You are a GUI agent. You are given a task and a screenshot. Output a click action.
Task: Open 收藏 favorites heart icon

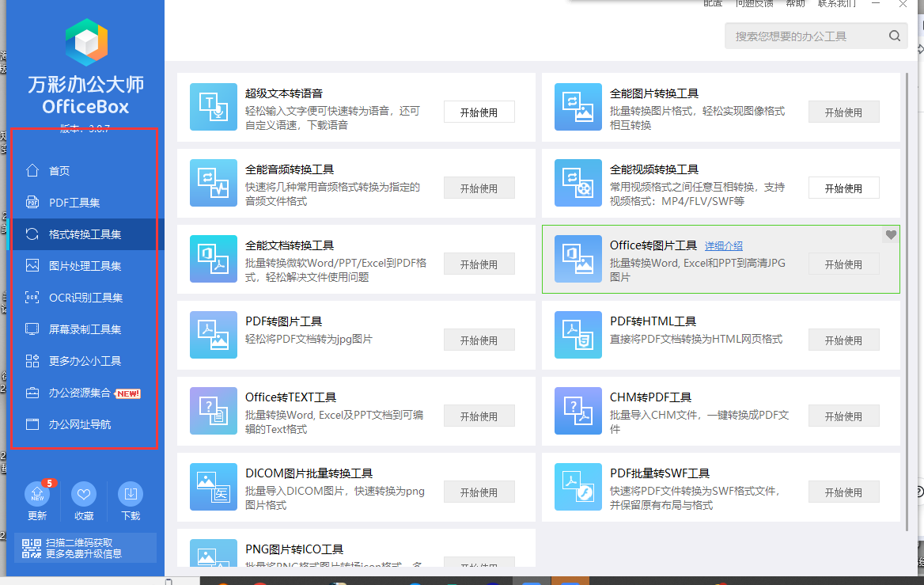pyautogui.click(x=84, y=494)
